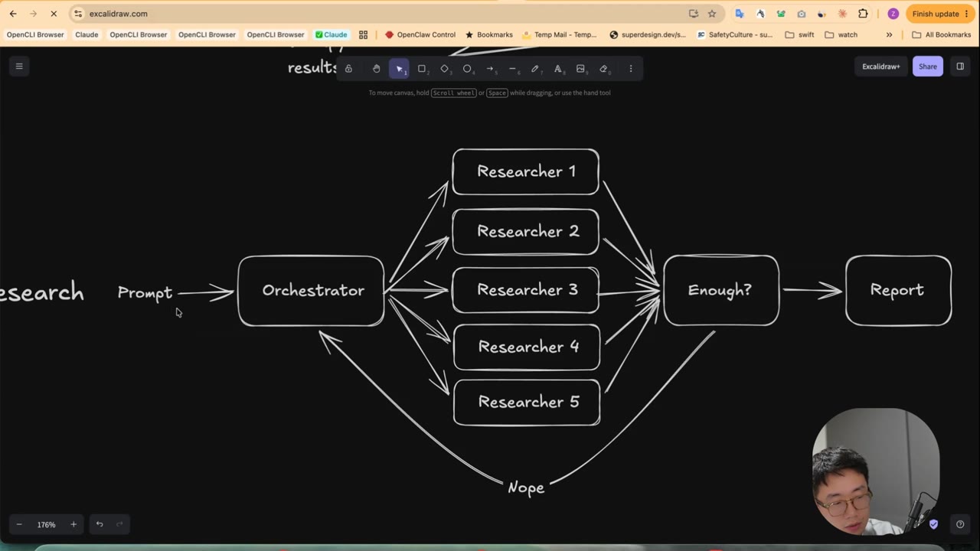
Task: Show hidden bookmarks with the chevron
Action: coord(889,34)
